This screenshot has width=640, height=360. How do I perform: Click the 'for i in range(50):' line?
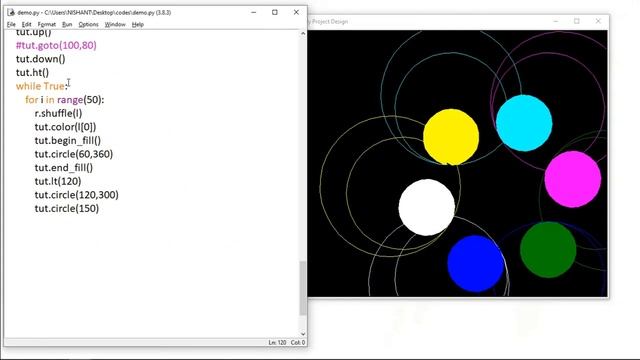[x=64, y=100]
